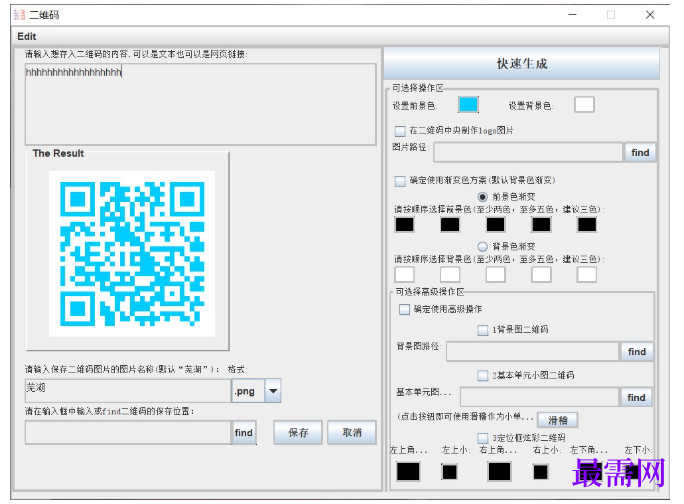684x504 pixels.
Task: Click the 基本单元图 path input field
Action: click(x=540, y=397)
